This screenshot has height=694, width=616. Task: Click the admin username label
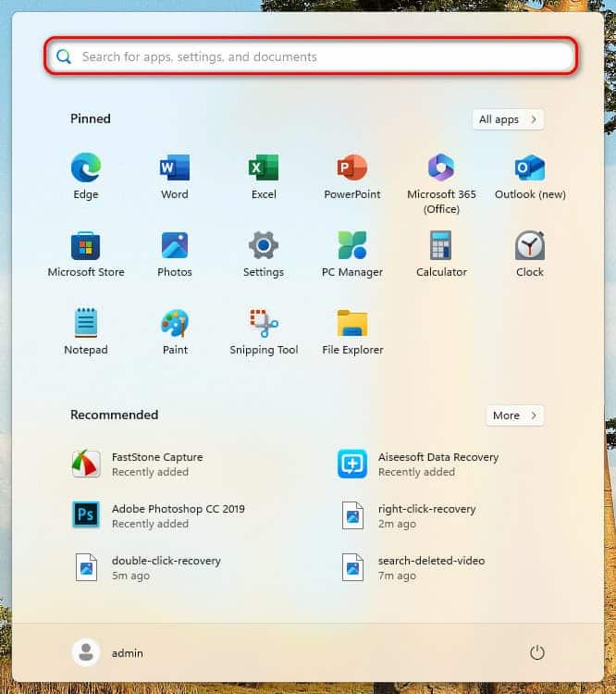128,653
